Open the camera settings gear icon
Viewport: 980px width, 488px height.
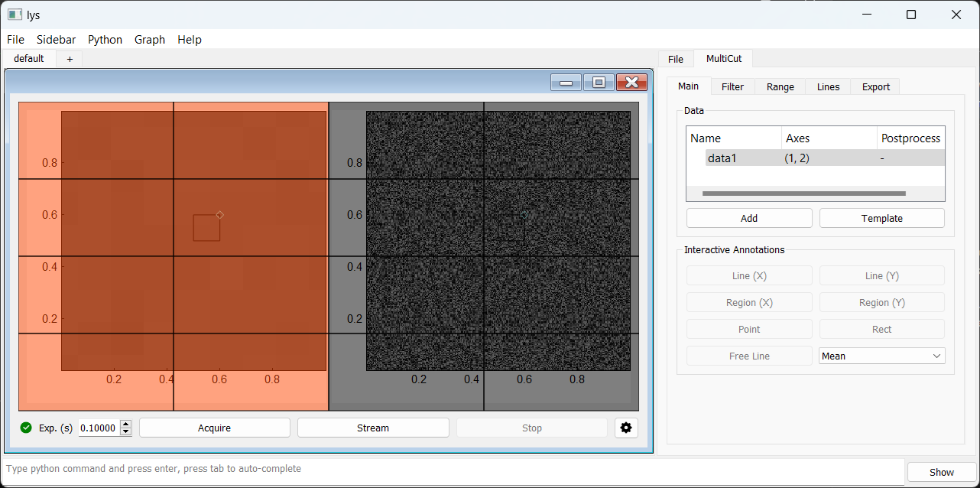[626, 428]
